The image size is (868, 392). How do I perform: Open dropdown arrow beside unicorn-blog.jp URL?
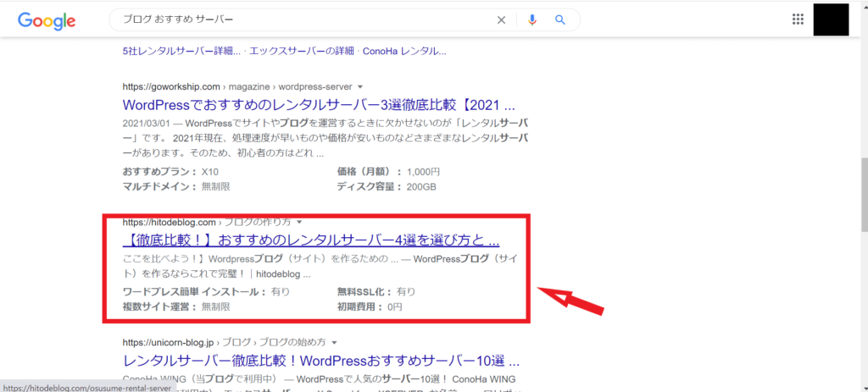click(334, 342)
